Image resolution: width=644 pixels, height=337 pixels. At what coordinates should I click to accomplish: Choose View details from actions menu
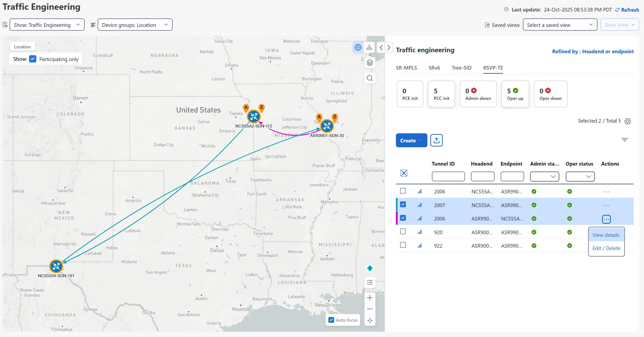coord(606,235)
